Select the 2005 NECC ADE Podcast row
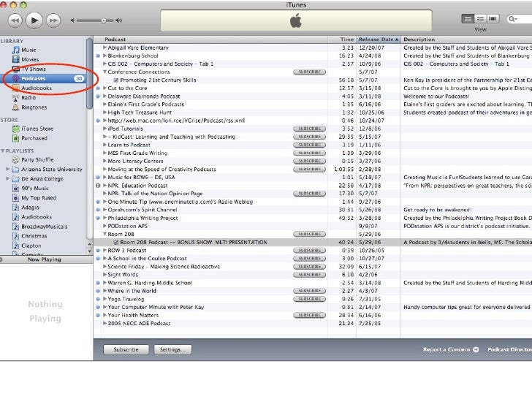532x399 pixels. click(313, 323)
